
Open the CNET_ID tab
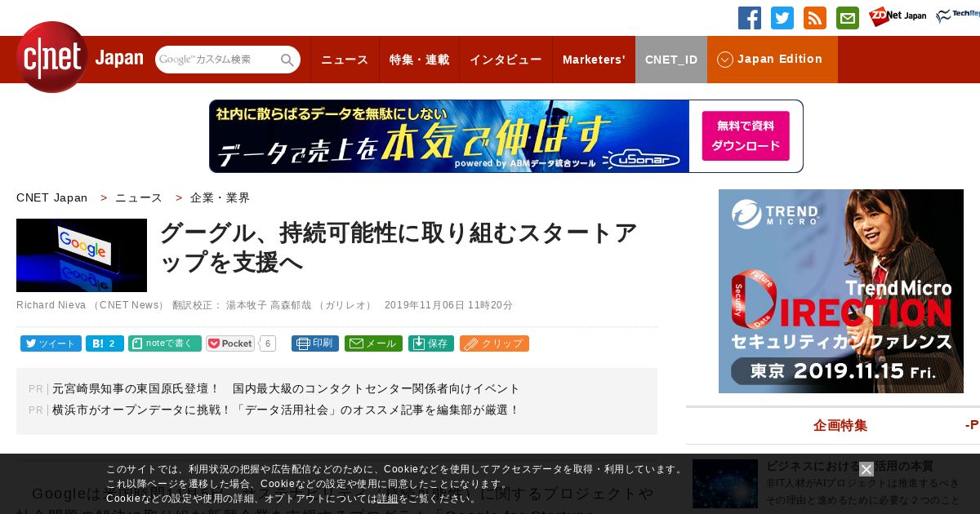671,60
